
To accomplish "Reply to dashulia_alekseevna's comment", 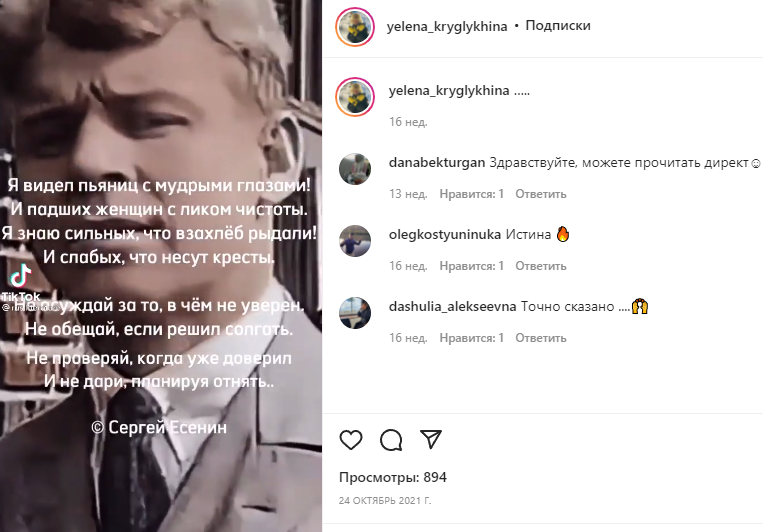I will 541,338.
